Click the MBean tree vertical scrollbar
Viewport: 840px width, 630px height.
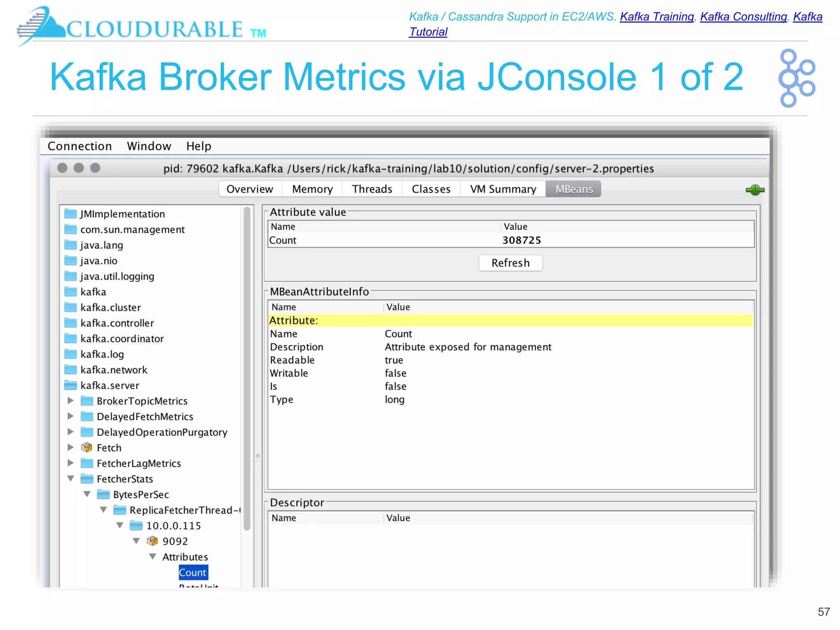tap(247, 369)
